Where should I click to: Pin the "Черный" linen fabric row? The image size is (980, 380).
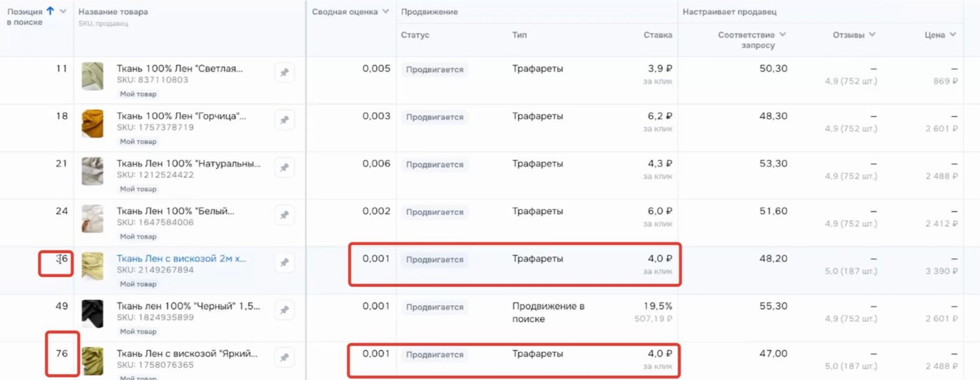tap(284, 310)
